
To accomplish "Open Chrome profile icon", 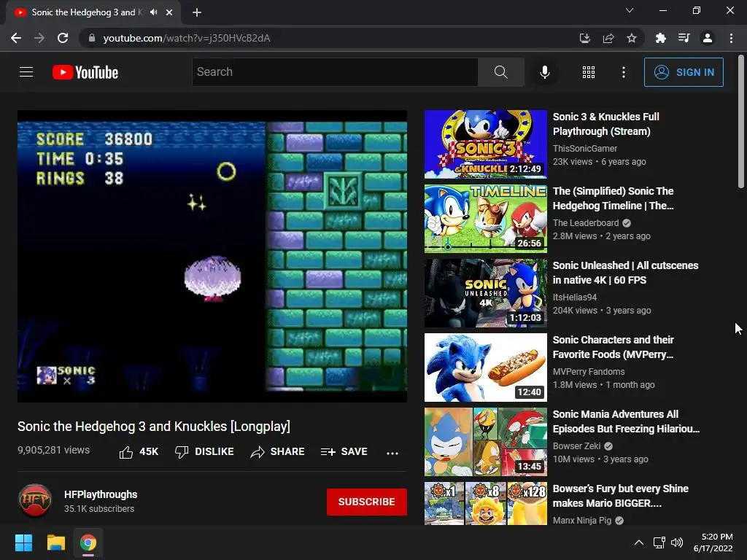I will click(708, 38).
